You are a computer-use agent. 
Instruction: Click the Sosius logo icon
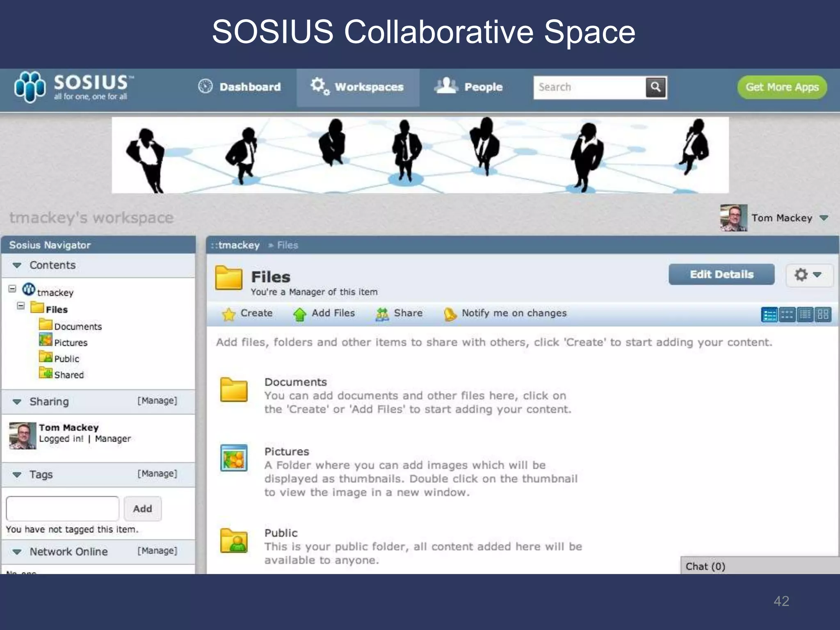30,87
